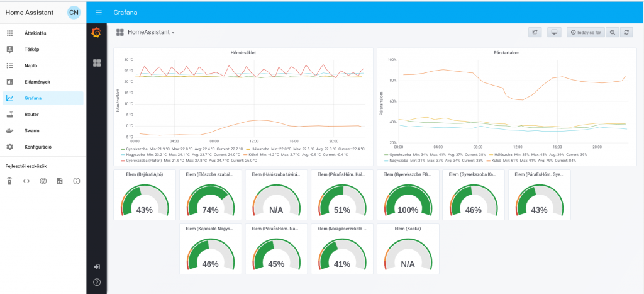
Task: Click the Áttekintés grid icon
Action: (x=10, y=33)
